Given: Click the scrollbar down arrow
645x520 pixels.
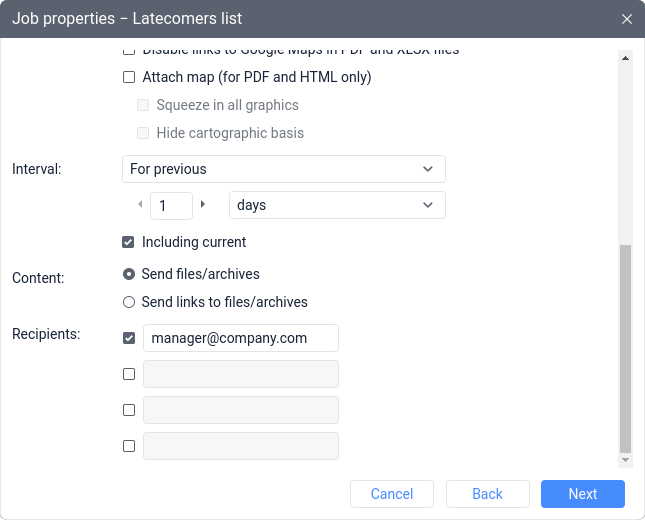Looking at the screenshot, I should (625, 460).
